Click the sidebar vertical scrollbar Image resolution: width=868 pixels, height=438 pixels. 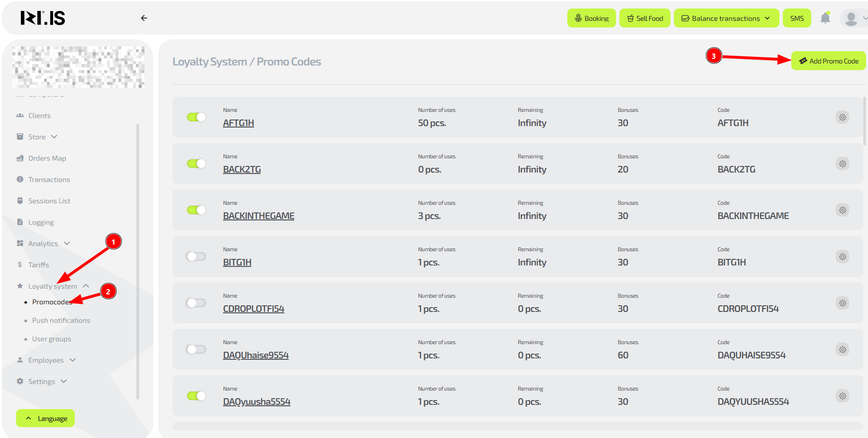click(x=138, y=261)
